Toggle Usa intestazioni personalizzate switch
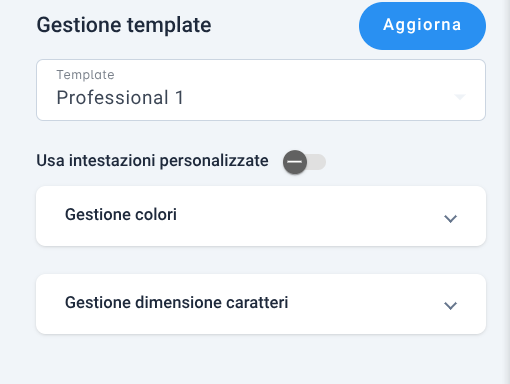The height and width of the screenshot is (384, 510). point(304,162)
